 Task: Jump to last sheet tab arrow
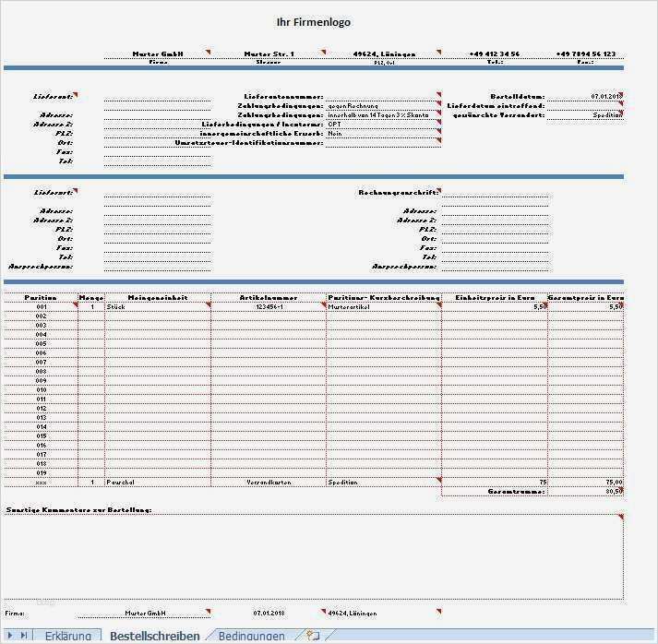[24, 635]
